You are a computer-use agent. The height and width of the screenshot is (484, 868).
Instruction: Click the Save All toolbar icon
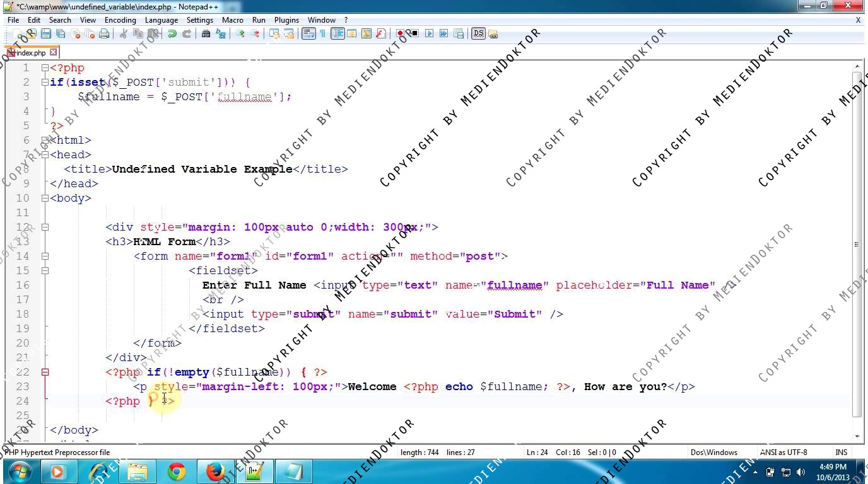(x=60, y=33)
